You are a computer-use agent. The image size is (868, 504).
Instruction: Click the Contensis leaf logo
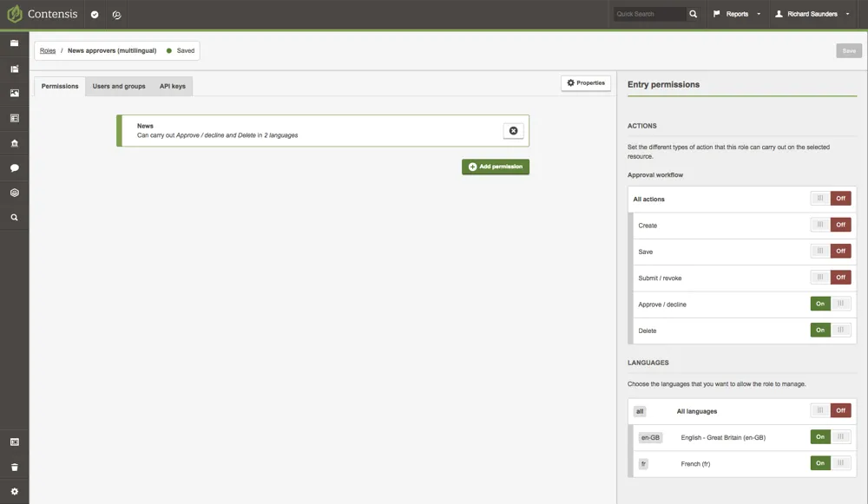15,14
